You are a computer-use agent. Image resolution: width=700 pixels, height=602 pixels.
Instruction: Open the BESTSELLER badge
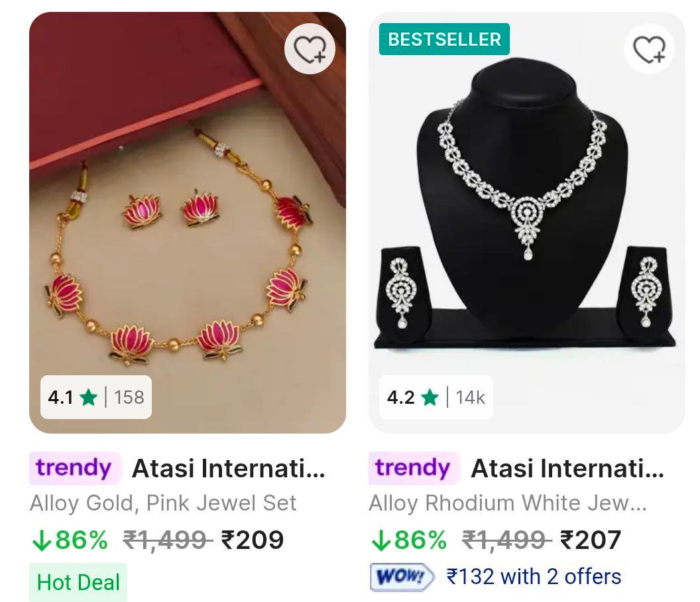(444, 39)
